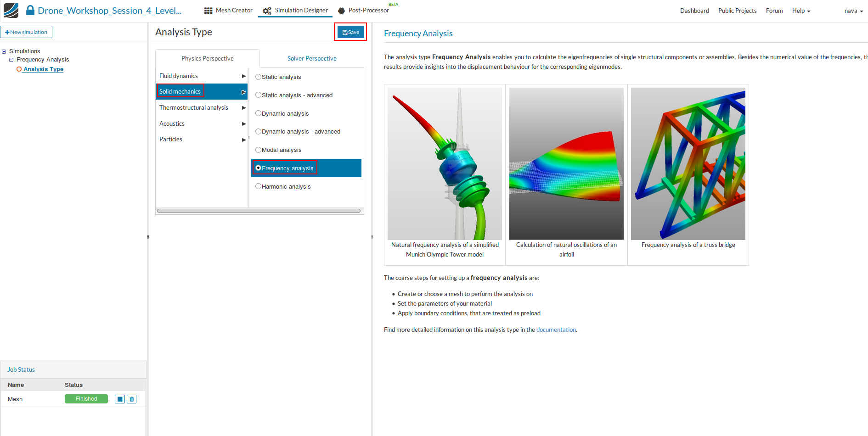This screenshot has height=436, width=868.
Task: Expand the Acoustics arrow
Action: click(x=244, y=124)
